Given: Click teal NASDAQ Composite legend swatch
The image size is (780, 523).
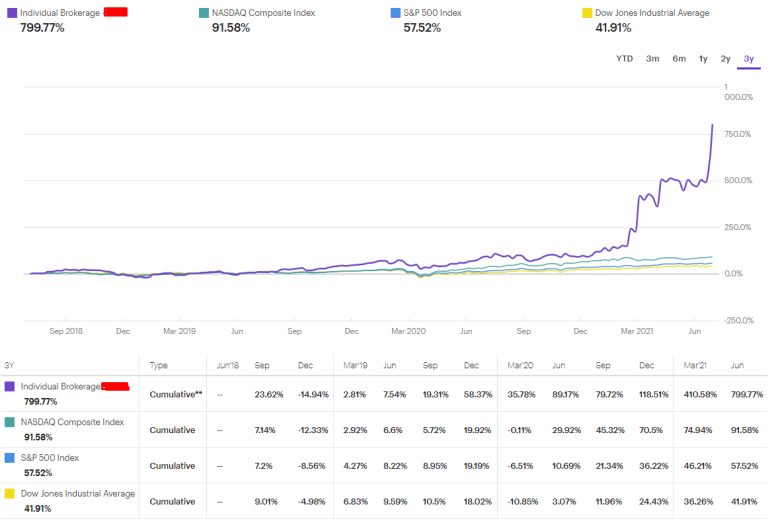Looking at the screenshot, I should coord(203,13).
